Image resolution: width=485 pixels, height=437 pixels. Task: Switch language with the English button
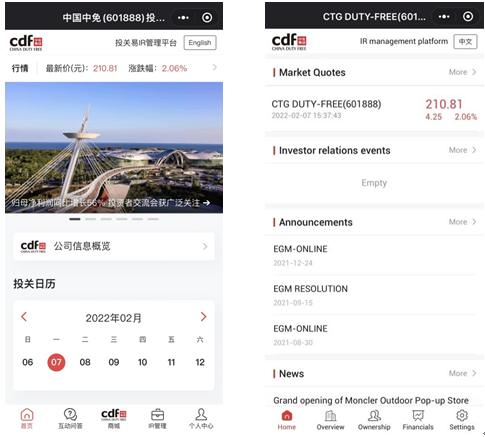[200, 43]
